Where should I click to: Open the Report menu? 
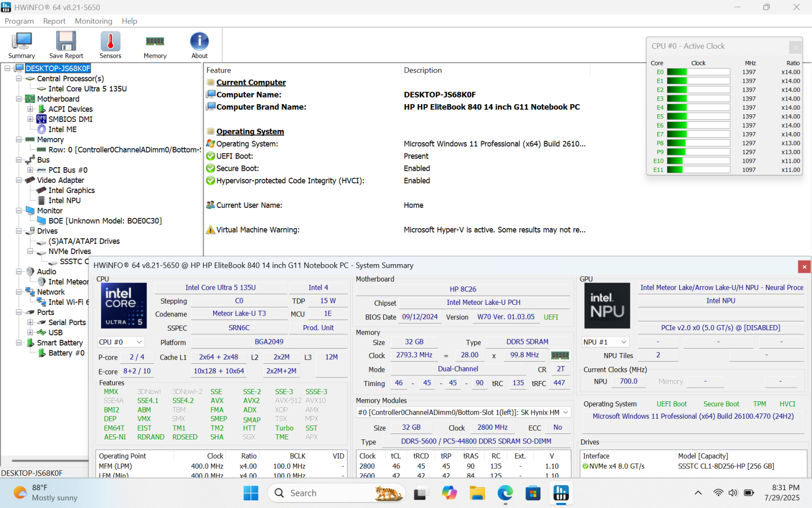[x=54, y=21]
